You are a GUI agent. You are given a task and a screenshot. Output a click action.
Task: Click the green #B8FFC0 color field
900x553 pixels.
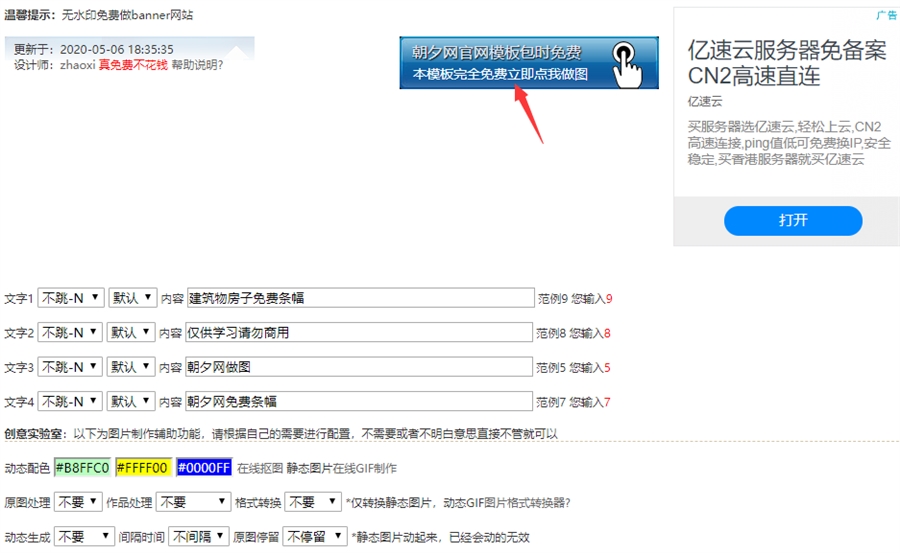[82, 468]
